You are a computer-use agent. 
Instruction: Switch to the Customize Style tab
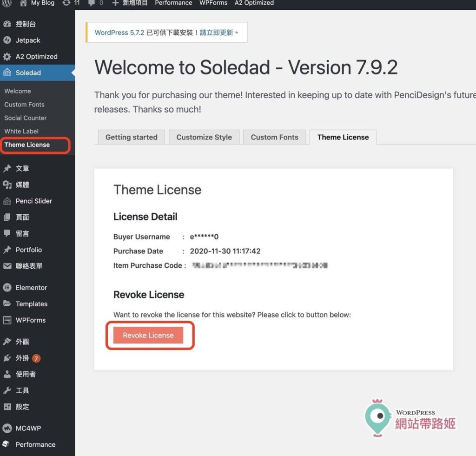(204, 137)
